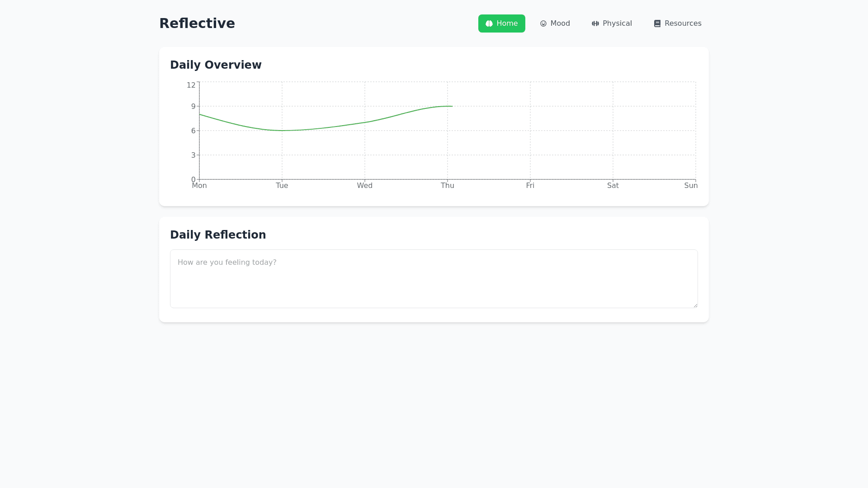The height and width of the screenshot is (488, 868).
Task: Click the Tue label on chart axis
Action: 282,186
